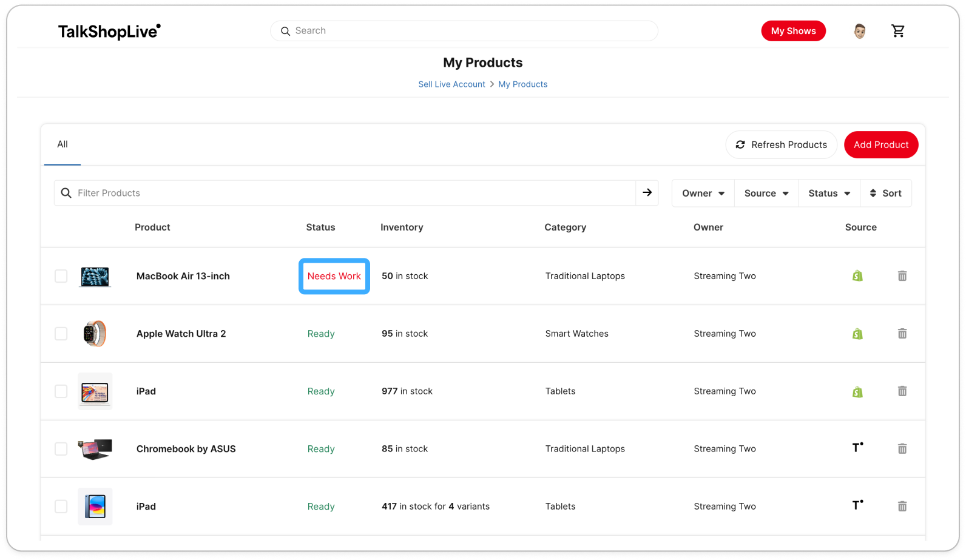The image size is (966, 560).
Task: Click the MacBook Air 13-inch product name
Action: point(183,276)
